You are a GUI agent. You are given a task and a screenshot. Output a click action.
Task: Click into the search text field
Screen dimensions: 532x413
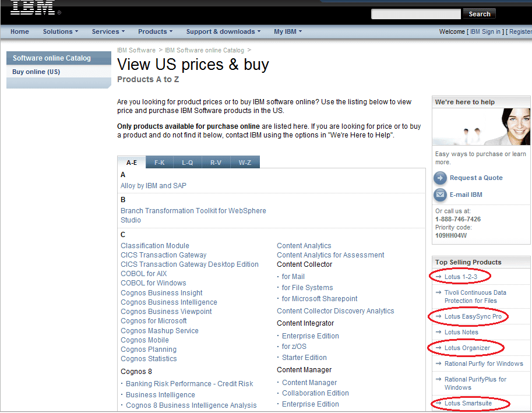[x=415, y=14]
